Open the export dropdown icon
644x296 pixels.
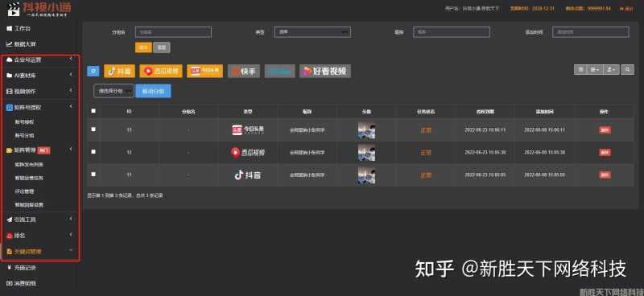click(610, 70)
